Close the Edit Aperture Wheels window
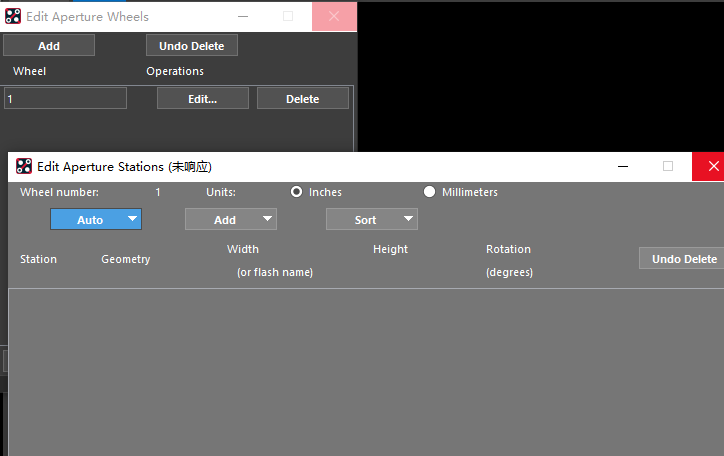 tap(334, 17)
